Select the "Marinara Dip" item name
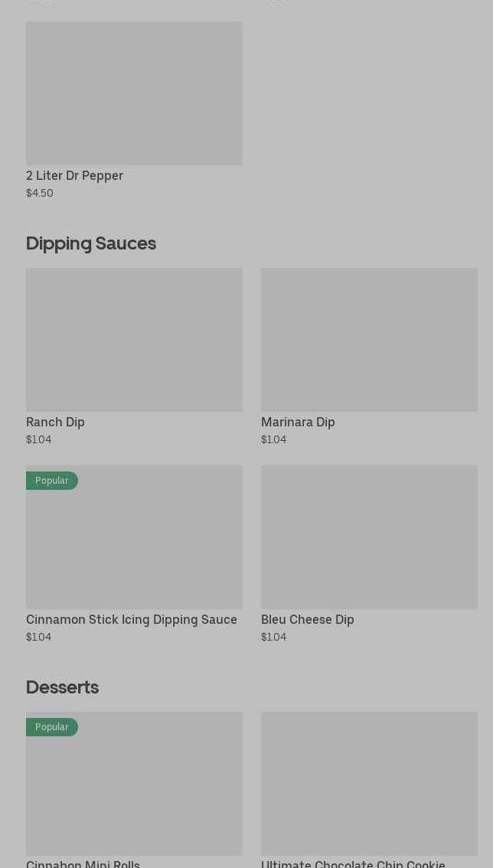Viewport: 493px width, 868px height. [x=298, y=423]
